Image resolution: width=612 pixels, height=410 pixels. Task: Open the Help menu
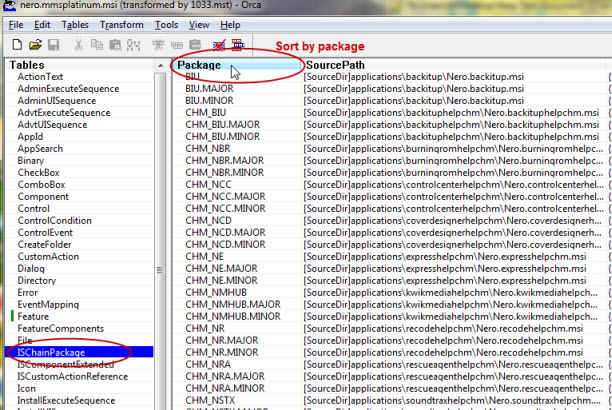(230, 25)
